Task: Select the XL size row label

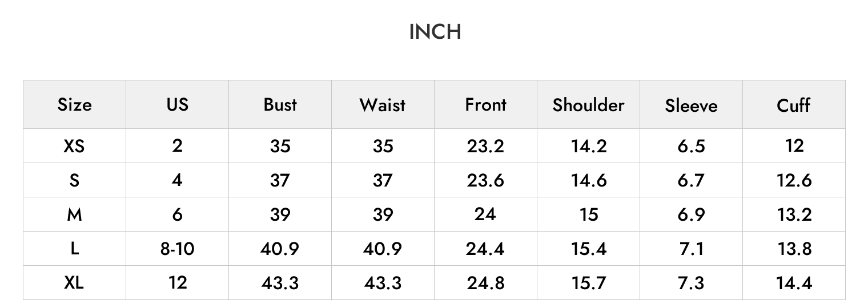Action: (74, 282)
